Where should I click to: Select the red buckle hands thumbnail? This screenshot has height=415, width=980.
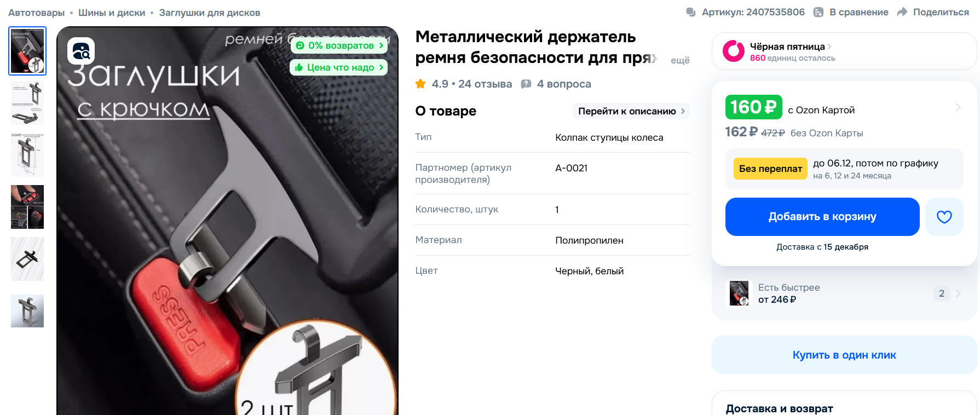(x=27, y=207)
